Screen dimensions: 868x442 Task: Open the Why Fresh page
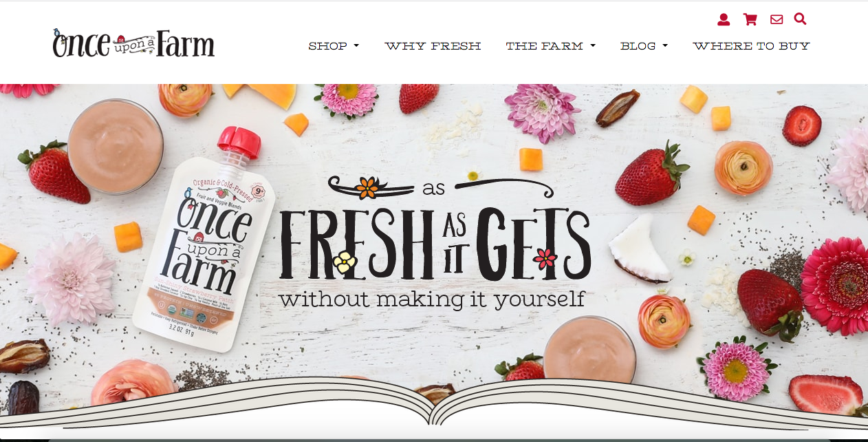433,46
